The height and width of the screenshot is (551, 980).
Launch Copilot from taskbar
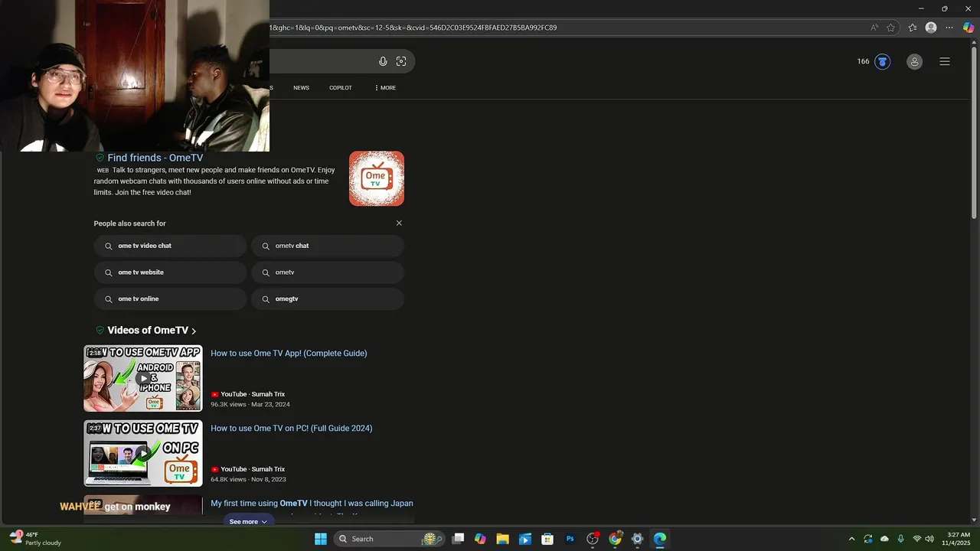point(480,539)
